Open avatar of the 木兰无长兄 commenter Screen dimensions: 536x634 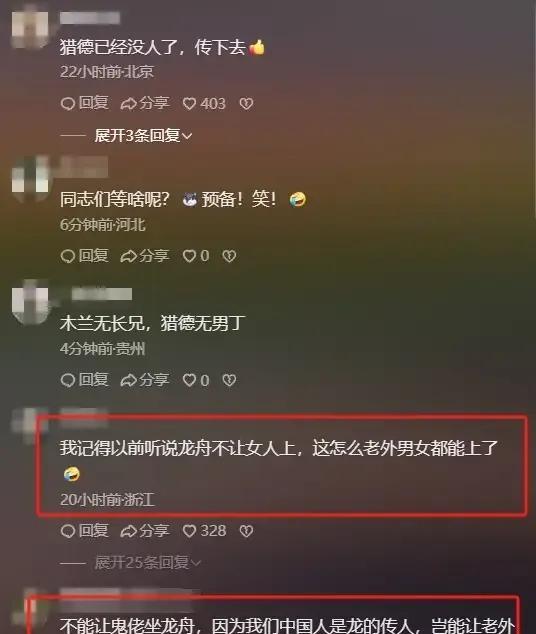coord(30,303)
